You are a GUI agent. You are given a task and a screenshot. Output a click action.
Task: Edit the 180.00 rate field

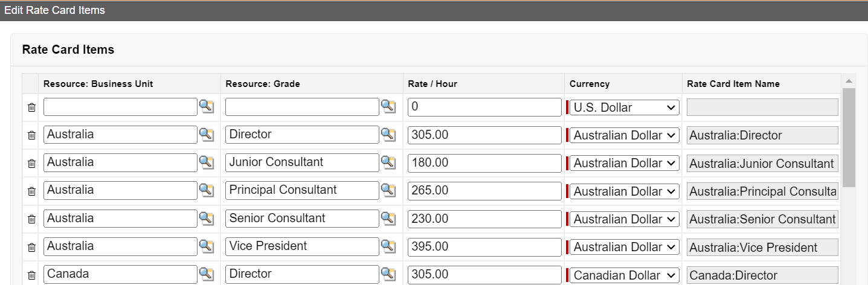click(x=484, y=163)
